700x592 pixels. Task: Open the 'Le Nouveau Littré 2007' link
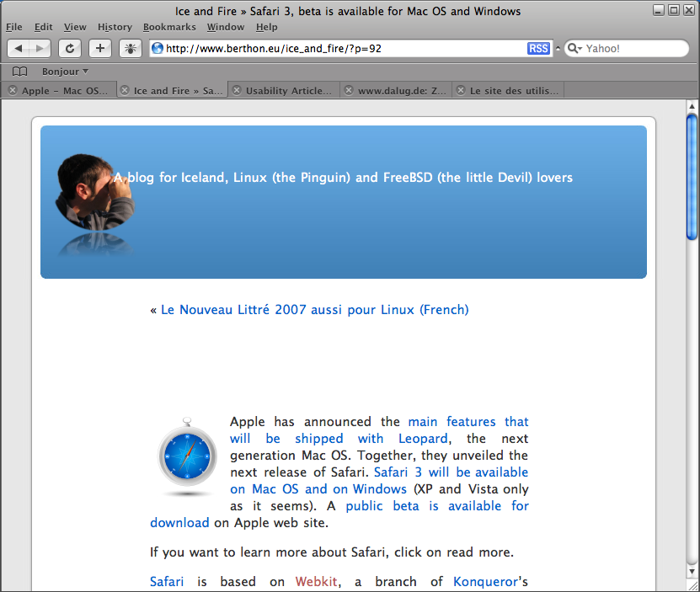click(x=315, y=309)
